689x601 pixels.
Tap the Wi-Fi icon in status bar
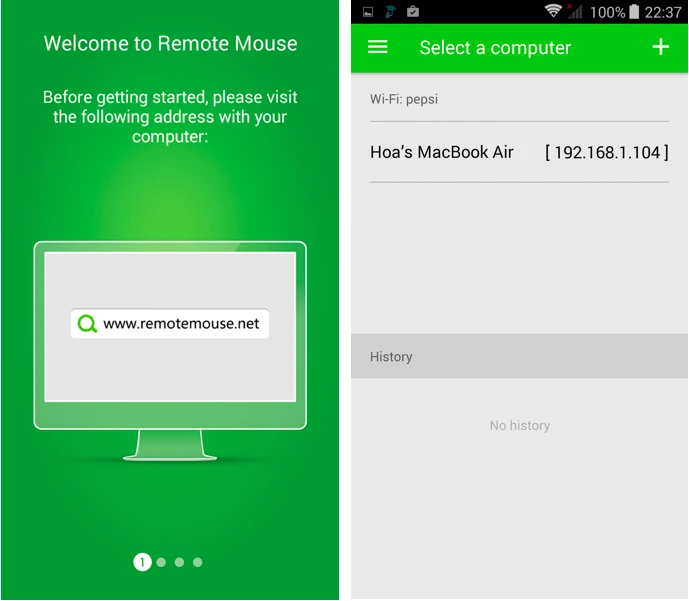click(553, 11)
